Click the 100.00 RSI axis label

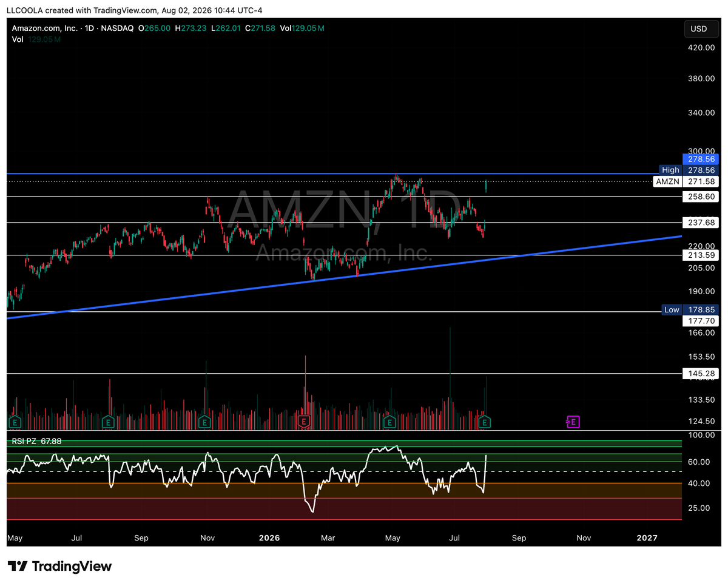[701, 435]
